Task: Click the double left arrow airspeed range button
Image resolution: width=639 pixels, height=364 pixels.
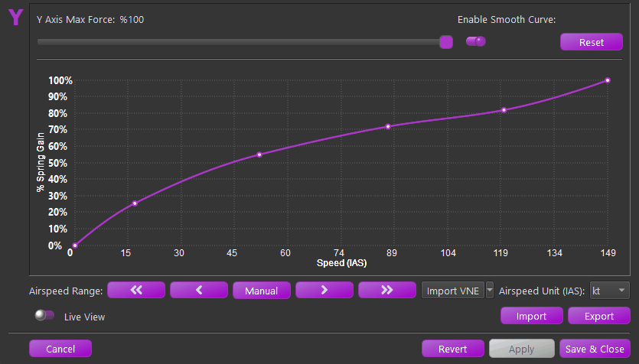Action: click(x=136, y=291)
